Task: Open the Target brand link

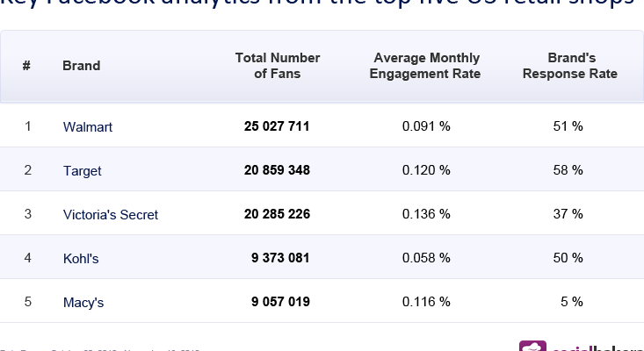Action: [x=82, y=170]
